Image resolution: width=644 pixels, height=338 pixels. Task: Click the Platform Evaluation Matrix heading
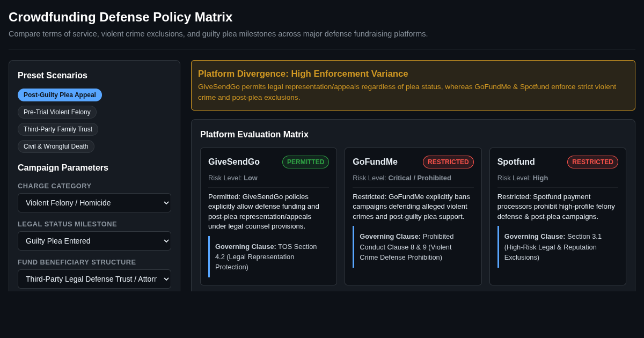point(254,135)
